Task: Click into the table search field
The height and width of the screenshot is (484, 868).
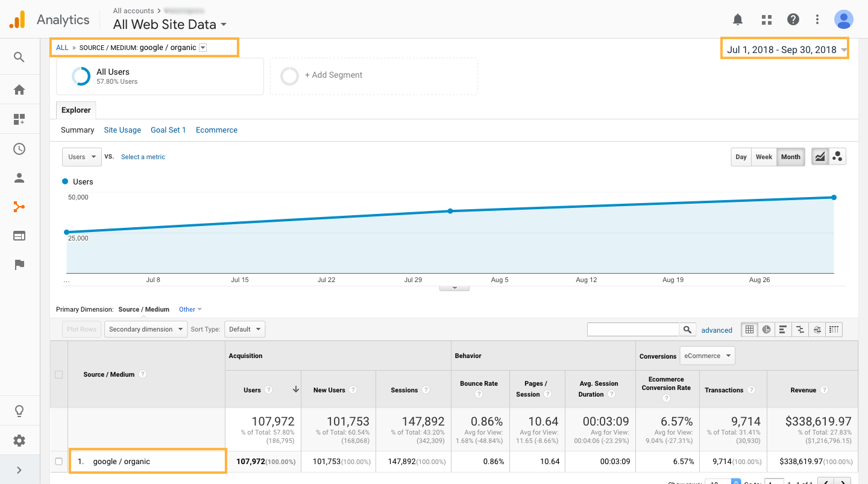Action: (x=634, y=330)
